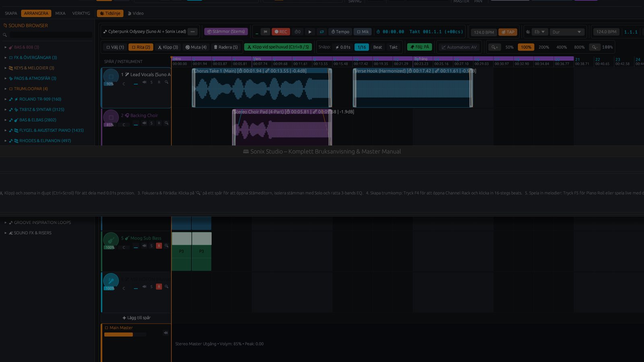Toggle Följ: PÅ follow playhead
Viewport: 644px width, 362px height.
(x=419, y=47)
